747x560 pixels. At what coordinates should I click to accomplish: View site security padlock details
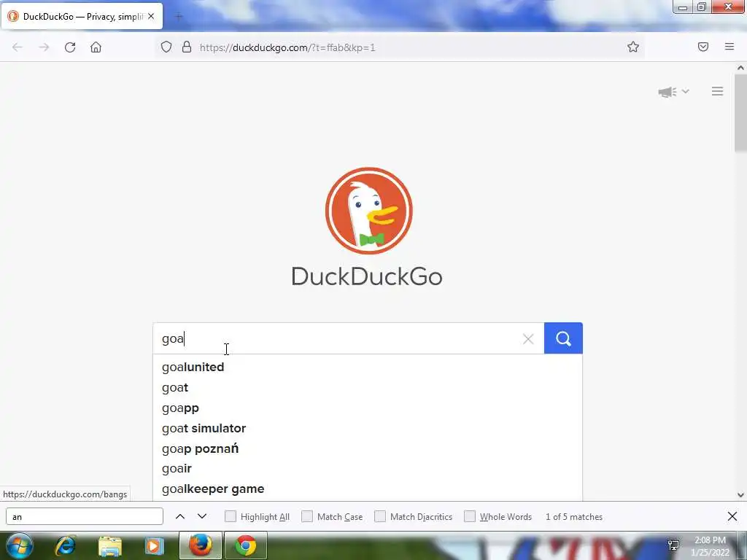coord(187,47)
